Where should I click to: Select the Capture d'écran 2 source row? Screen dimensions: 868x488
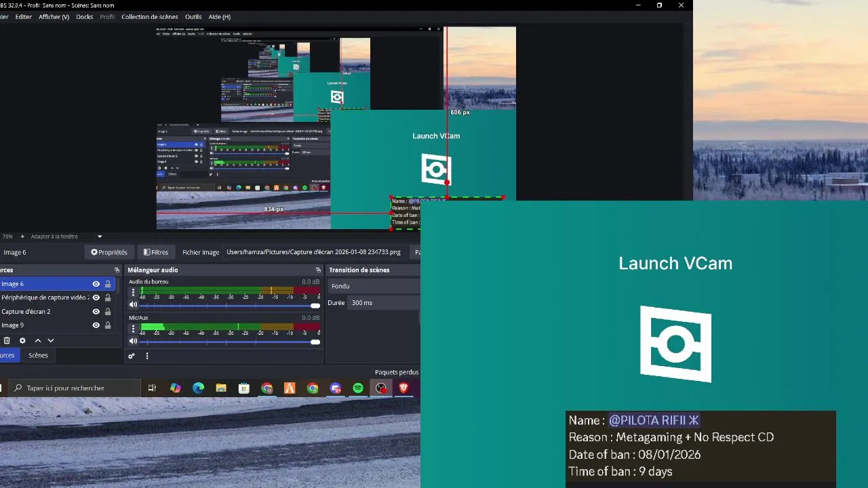tap(58, 312)
